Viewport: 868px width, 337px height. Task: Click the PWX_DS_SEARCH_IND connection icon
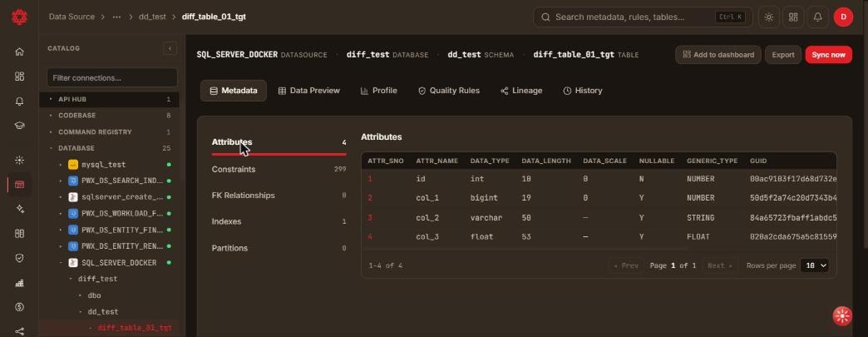pos(73,181)
